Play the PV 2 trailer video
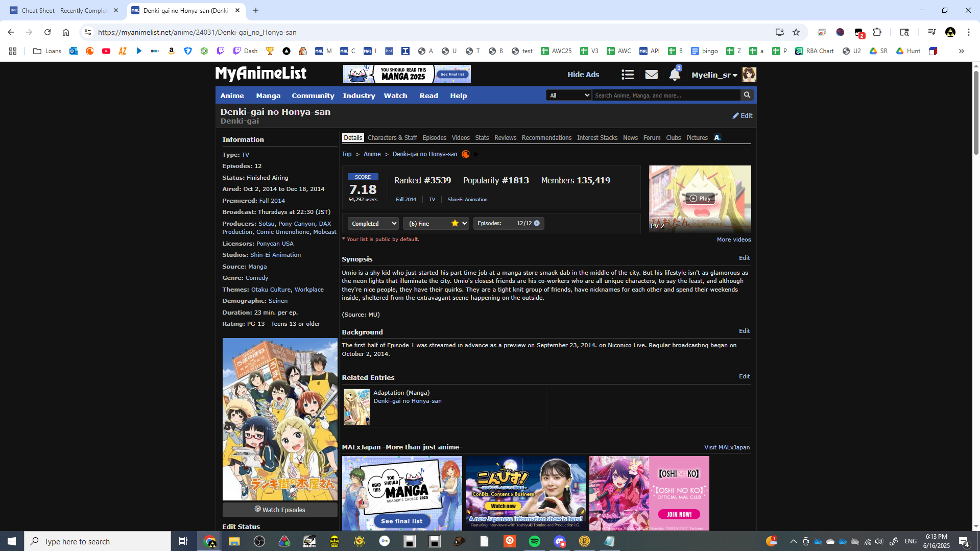Viewport: 980px width, 551px height. pyautogui.click(x=700, y=198)
